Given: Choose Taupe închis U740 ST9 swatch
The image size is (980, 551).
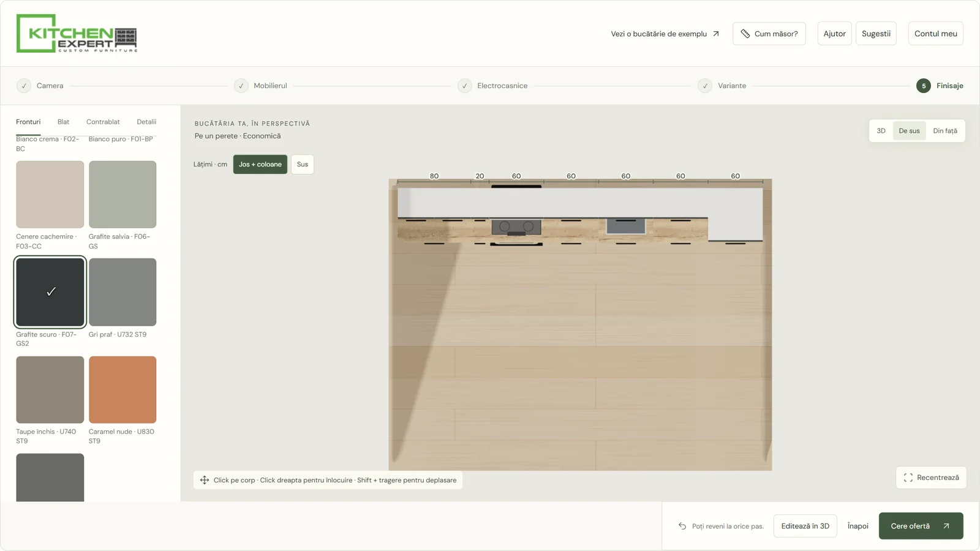Looking at the screenshot, I should (x=50, y=390).
